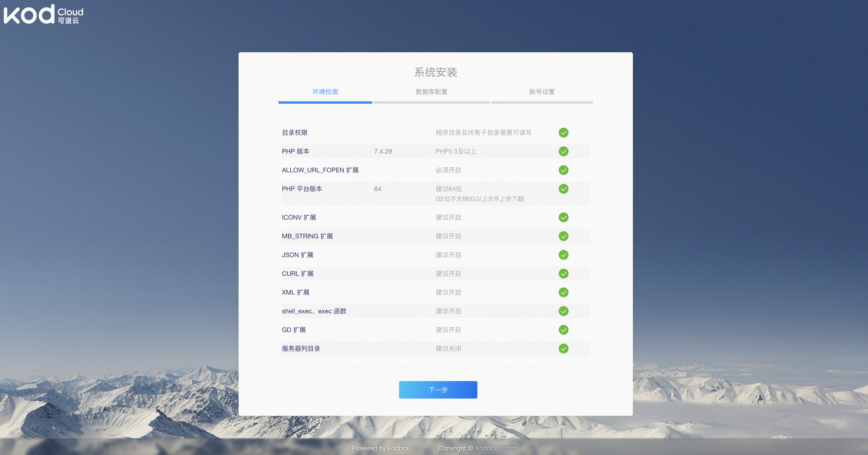Click green checkmark for GD 扩展
The image size is (868, 455).
point(563,330)
